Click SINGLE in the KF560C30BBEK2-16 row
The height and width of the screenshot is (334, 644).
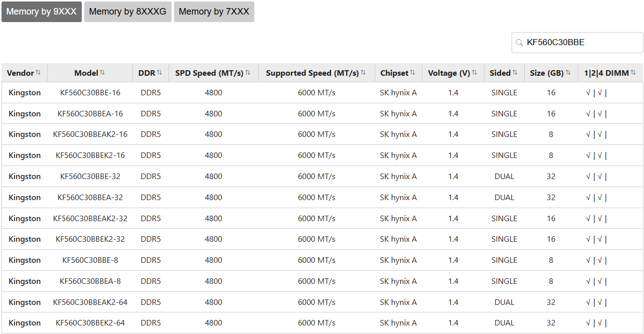[504, 155]
